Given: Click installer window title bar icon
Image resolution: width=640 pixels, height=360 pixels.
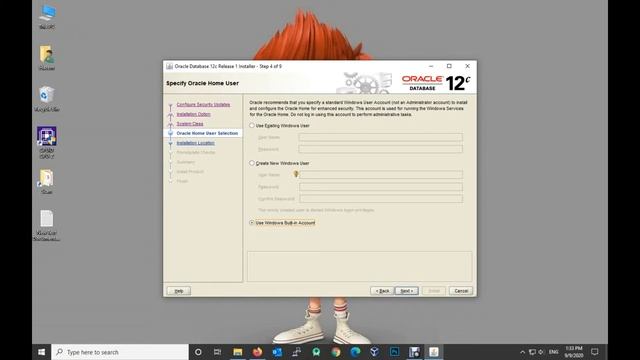Looking at the screenshot, I should 169,66.
